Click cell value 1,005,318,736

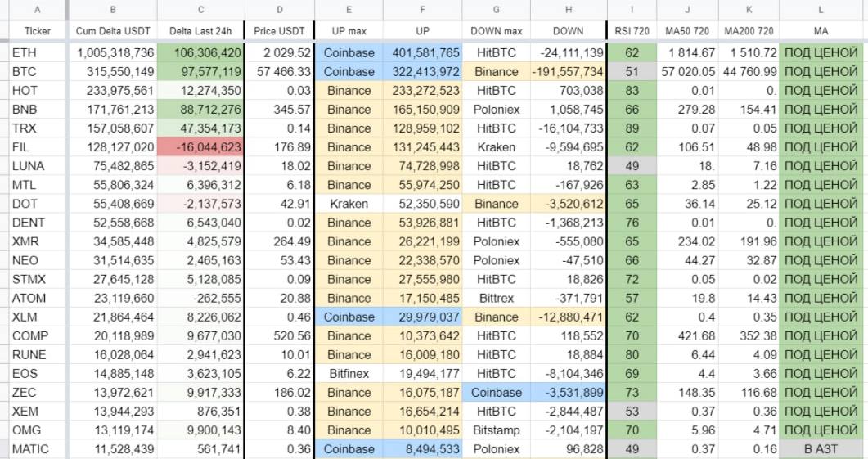pos(113,53)
